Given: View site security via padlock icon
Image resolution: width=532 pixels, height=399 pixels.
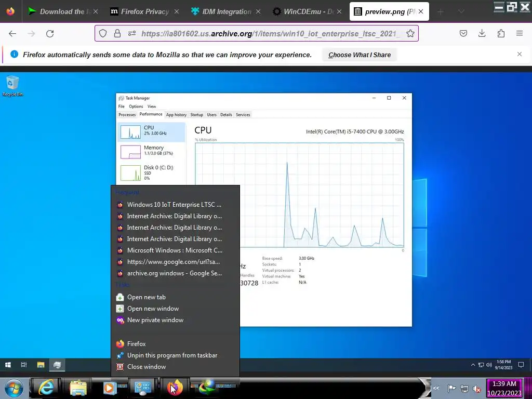Looking at the screenshot, I should (117, 33).
